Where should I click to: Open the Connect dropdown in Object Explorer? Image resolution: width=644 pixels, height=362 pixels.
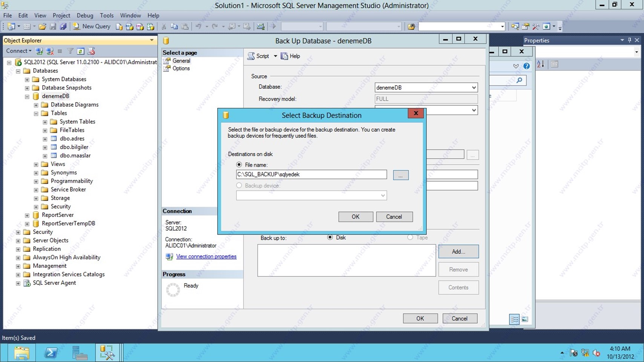point(18,51)
